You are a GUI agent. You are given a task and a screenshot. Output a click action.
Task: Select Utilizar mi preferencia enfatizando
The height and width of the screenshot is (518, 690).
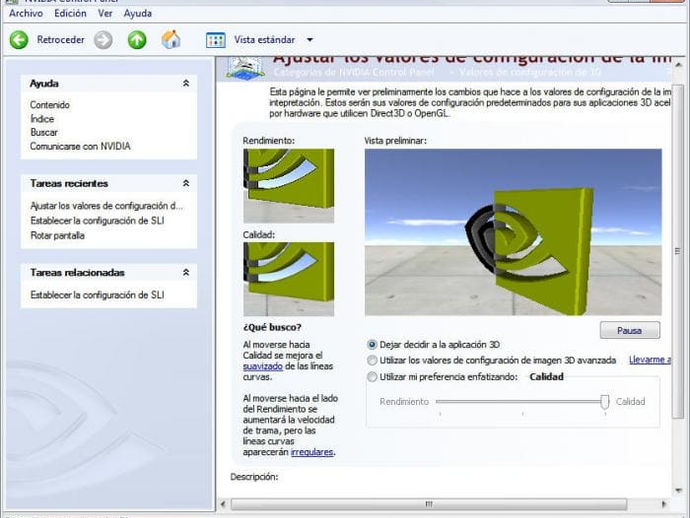pyautogui.click(x=372, y=377)
